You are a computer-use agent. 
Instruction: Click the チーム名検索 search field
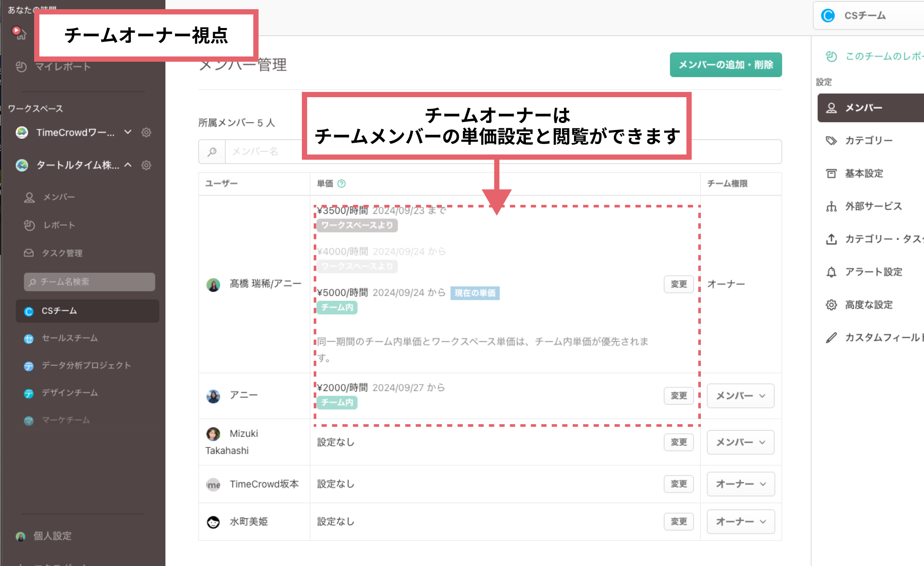point(90,282)
